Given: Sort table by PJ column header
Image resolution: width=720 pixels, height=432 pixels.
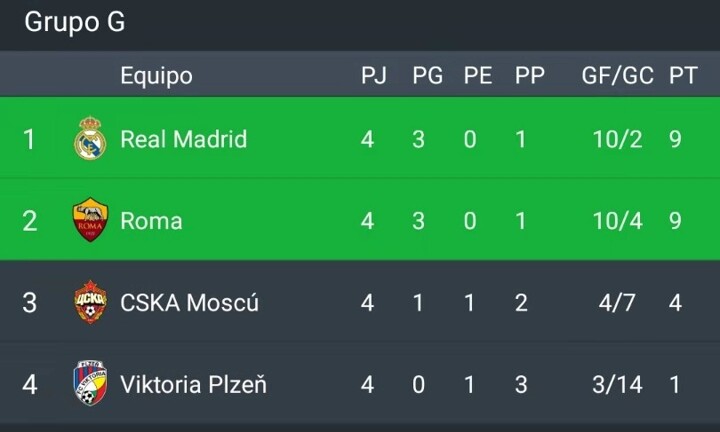Looking at the screenshot, I should click(x=374, y=75).
